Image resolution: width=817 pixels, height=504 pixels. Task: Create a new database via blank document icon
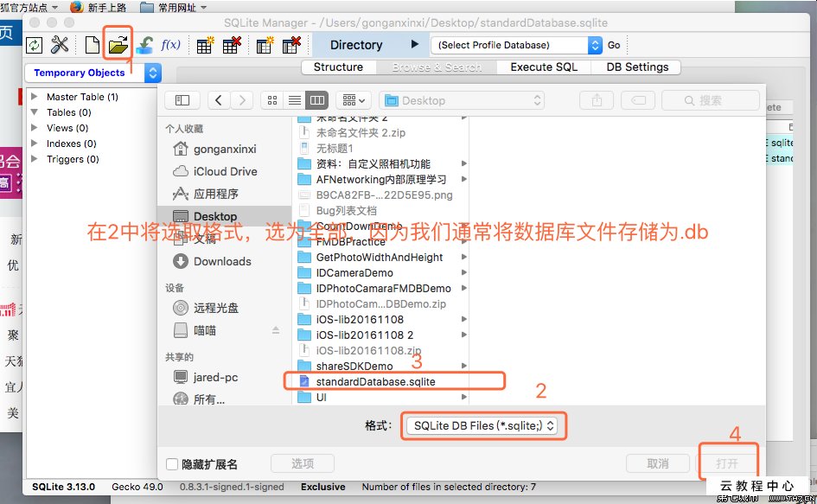(92, 43)
